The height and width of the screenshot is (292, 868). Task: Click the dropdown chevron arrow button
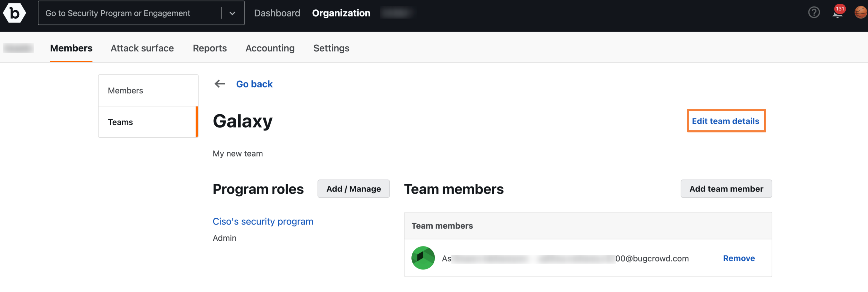click(x=233, y=13)
